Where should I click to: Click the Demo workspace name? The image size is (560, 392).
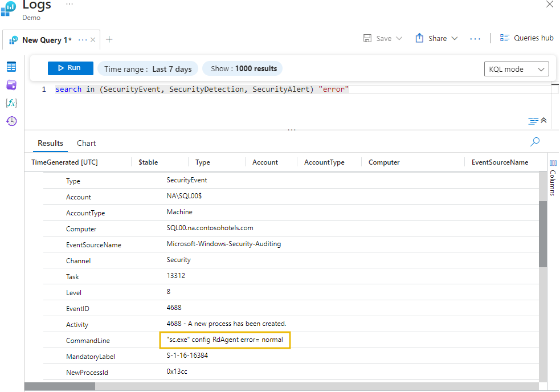click(31, 18)
